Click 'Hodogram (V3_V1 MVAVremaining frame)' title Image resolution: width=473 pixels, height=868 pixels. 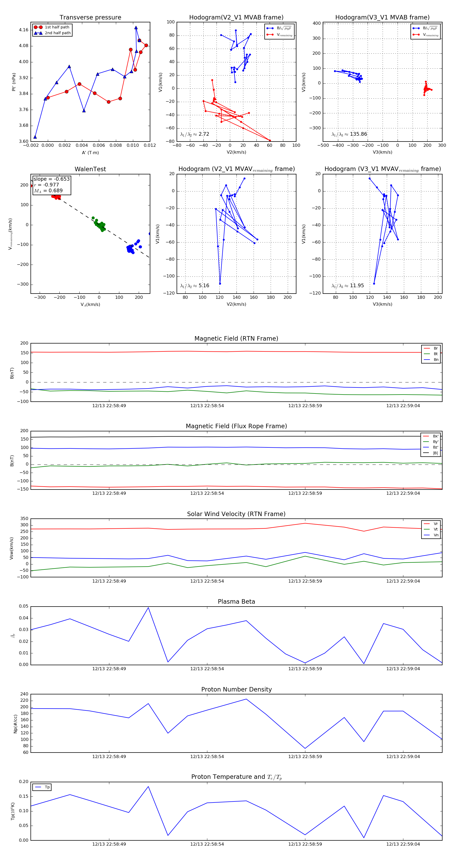pos(382,169)
